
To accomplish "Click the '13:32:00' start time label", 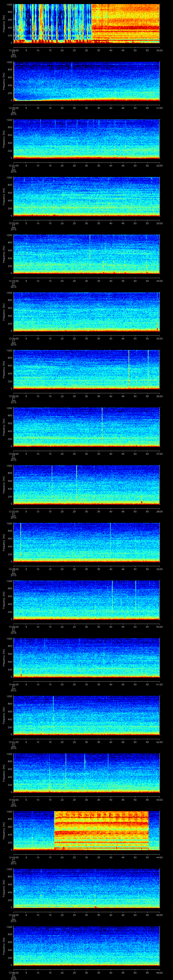I will click(13, 223).
